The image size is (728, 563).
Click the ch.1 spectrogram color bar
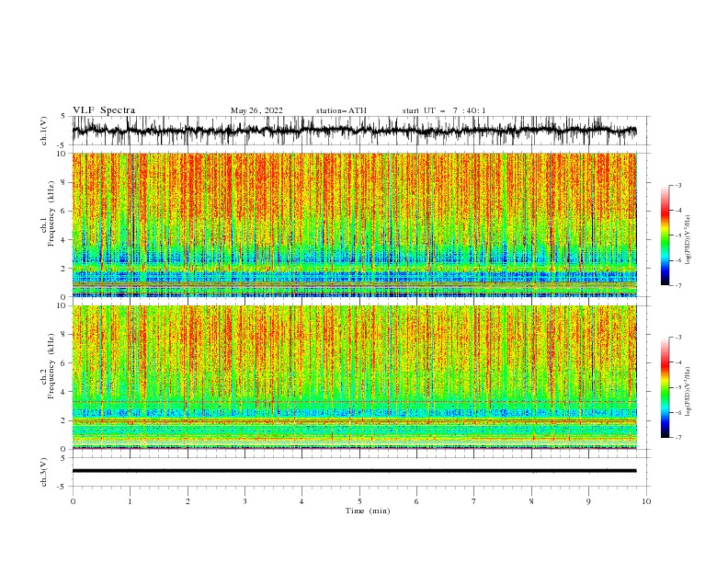[x=665, y=236]
